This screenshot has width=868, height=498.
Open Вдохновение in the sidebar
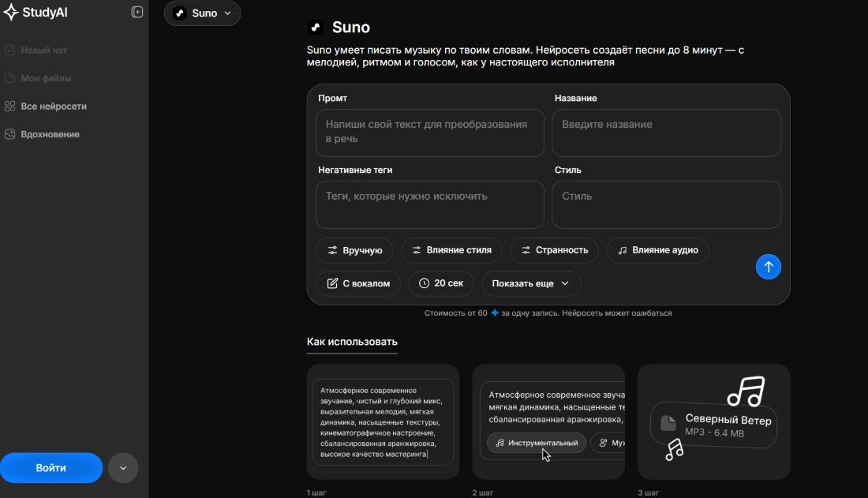[x=42, y=134]
